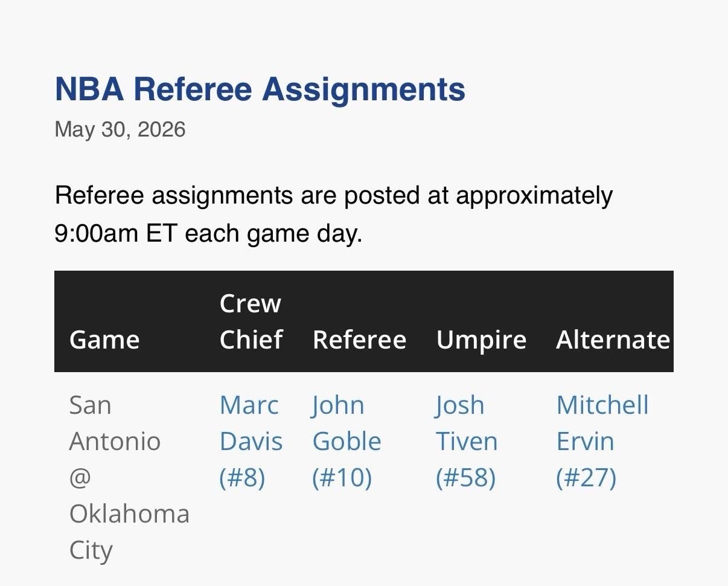Click the referee posting time paragraph

[334, 214]
